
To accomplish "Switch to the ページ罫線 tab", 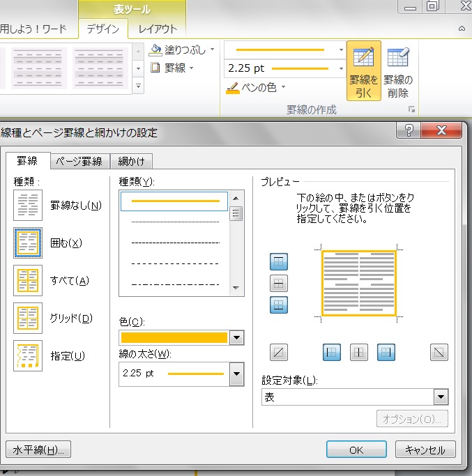I will click(x=79, y=161).
